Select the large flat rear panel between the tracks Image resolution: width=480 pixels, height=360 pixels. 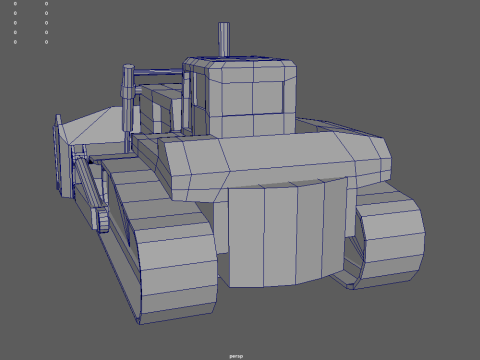click(287, 233)
